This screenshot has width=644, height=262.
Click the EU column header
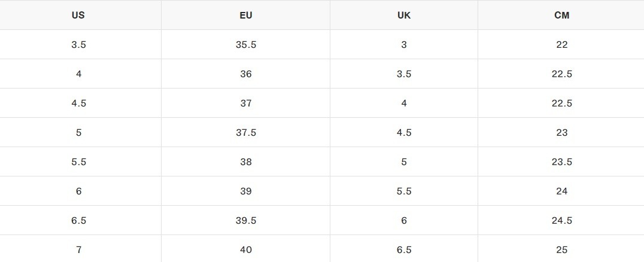(246, 16)
